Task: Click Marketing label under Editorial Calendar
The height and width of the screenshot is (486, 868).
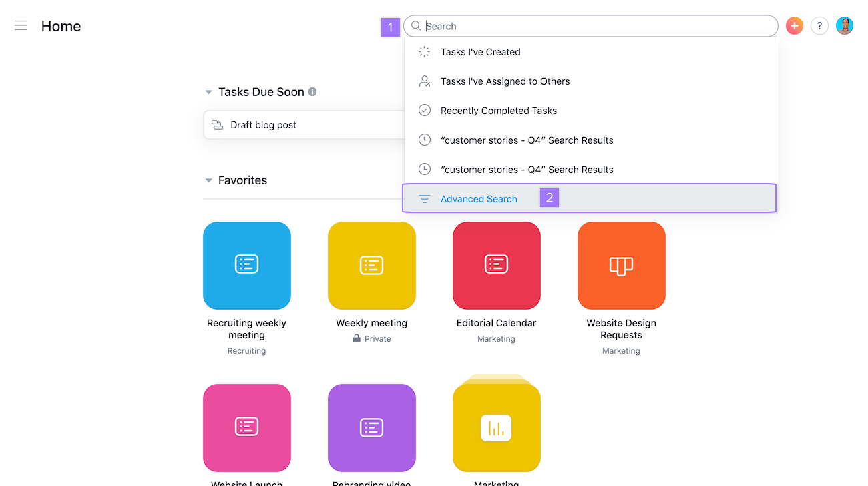Action: pyautogui.click(x=497, y=339)
